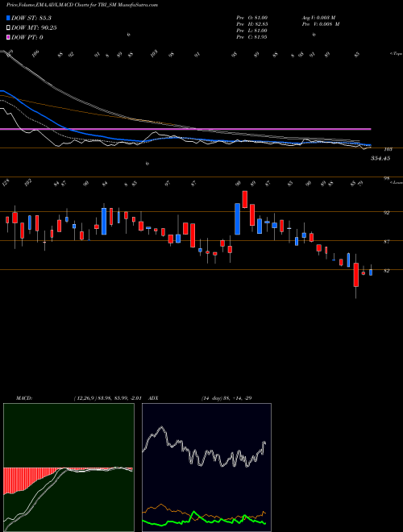Image resolution: width=403 pixels, height=532 pixels.
Task: Select the 'DOW ST: 85.3' legend text
Action: [x=31, y=18]
